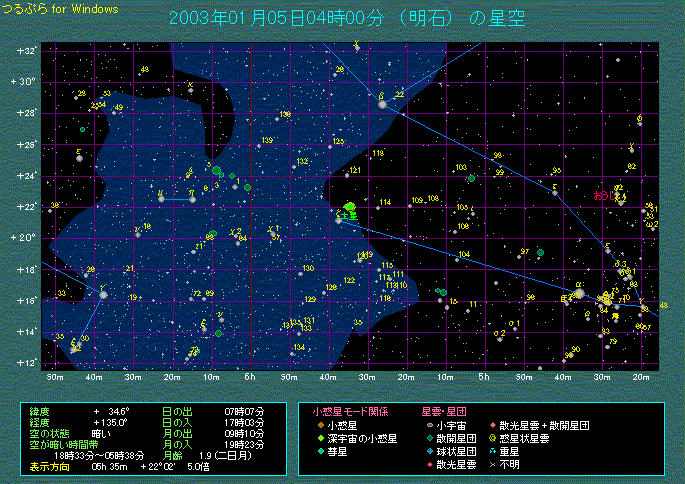Image resolution: width=685 pixels, height=484 pixels.
Task: Select the pink おうし constellation label
Action: pyautogui.click(x=606, y=195)
